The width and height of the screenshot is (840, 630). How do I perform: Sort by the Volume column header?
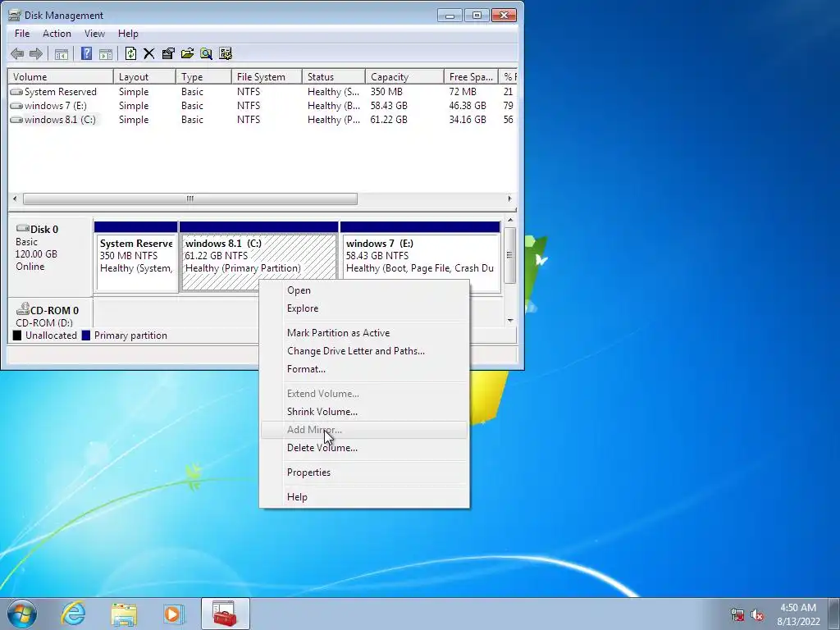tap(61, 76)
